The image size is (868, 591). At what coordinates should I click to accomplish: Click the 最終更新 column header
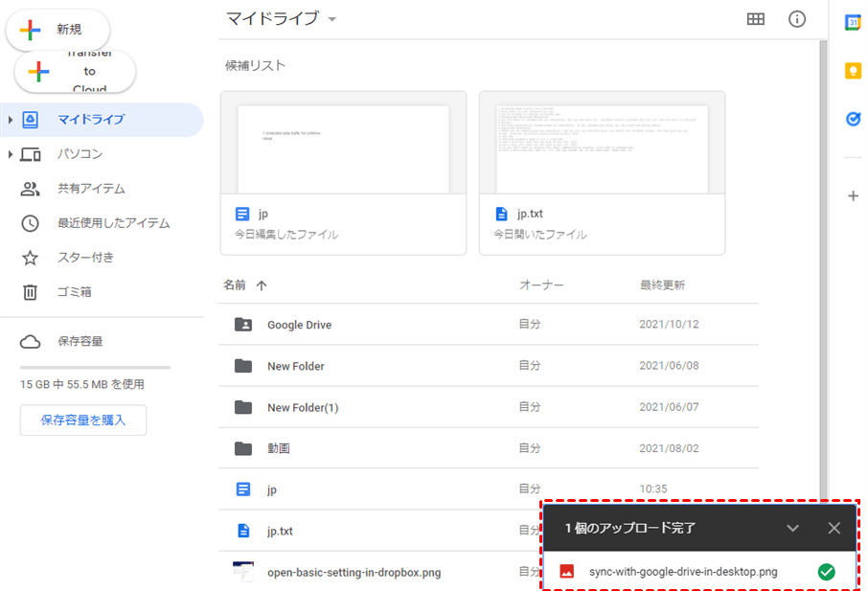click(x=663, y=285)
